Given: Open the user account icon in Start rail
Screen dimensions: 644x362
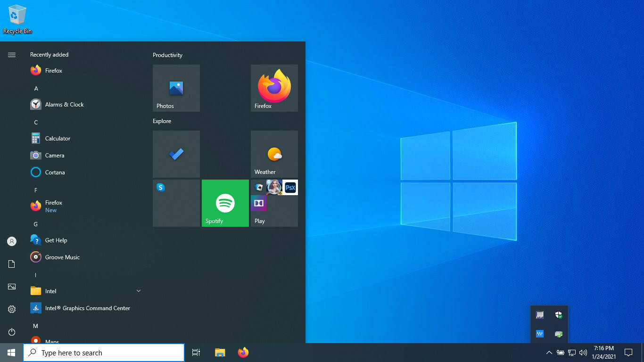Looking at the screenshot, I should 12,241.
